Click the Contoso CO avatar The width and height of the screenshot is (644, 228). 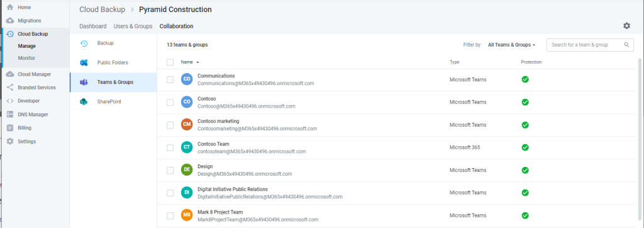pyautogui.click(x=187, y=102)
